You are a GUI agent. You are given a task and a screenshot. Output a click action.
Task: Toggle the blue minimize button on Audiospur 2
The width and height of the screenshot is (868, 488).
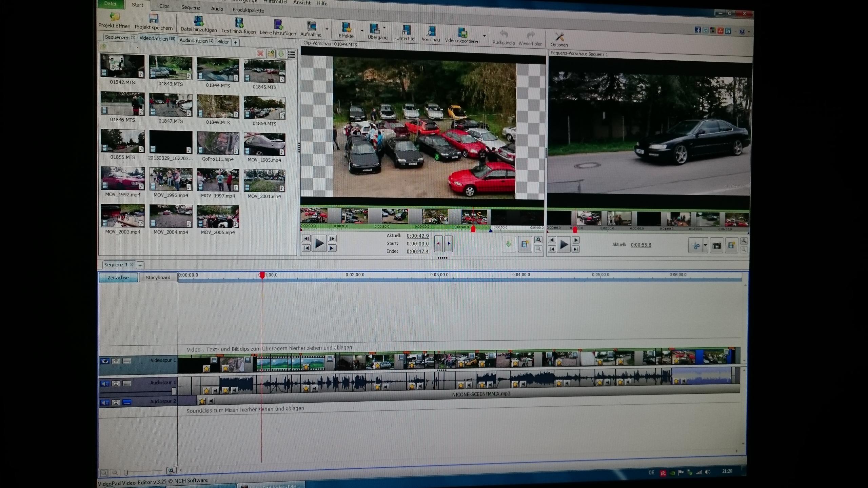pyautogui.click(x=127, y=403)
